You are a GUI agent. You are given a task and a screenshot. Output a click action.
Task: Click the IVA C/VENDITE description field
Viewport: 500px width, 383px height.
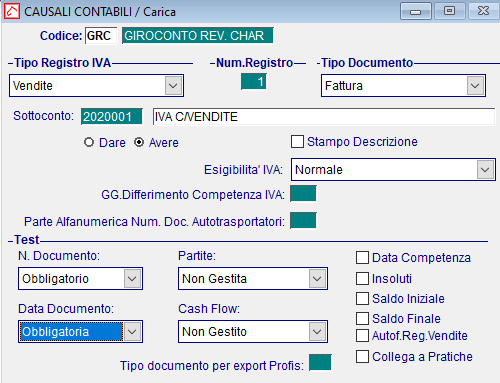(324, 117)
